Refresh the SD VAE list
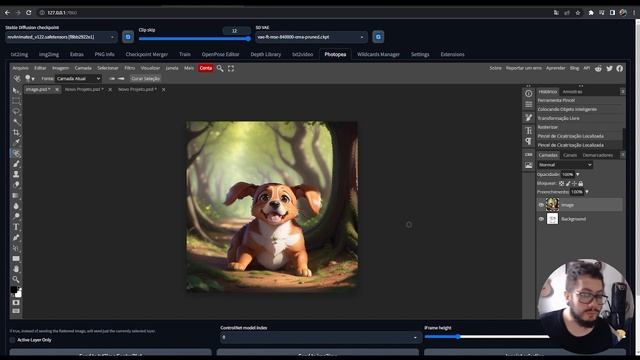 tap(378, 37)
